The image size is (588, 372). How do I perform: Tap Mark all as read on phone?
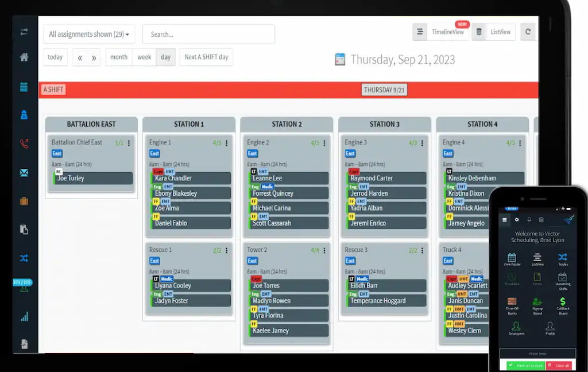click(x=526, y=365)
